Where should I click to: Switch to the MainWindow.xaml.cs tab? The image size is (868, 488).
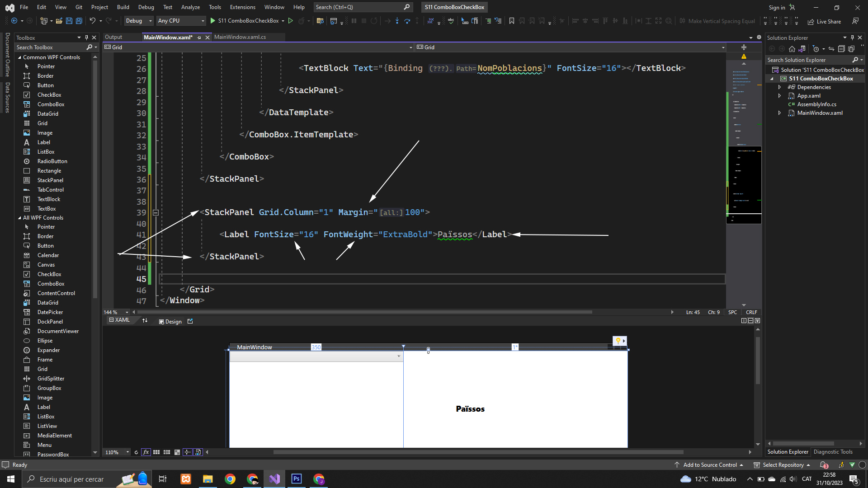[240, 37]
